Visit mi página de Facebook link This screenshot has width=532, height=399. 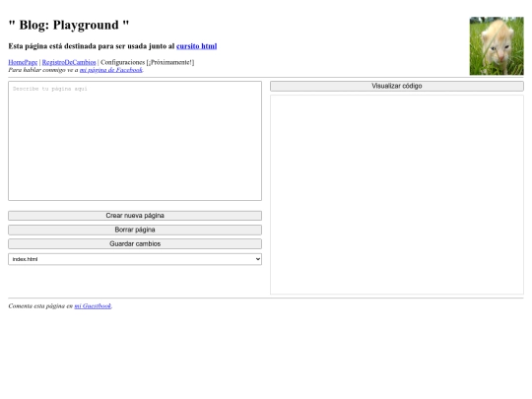[x=111, y=70]
